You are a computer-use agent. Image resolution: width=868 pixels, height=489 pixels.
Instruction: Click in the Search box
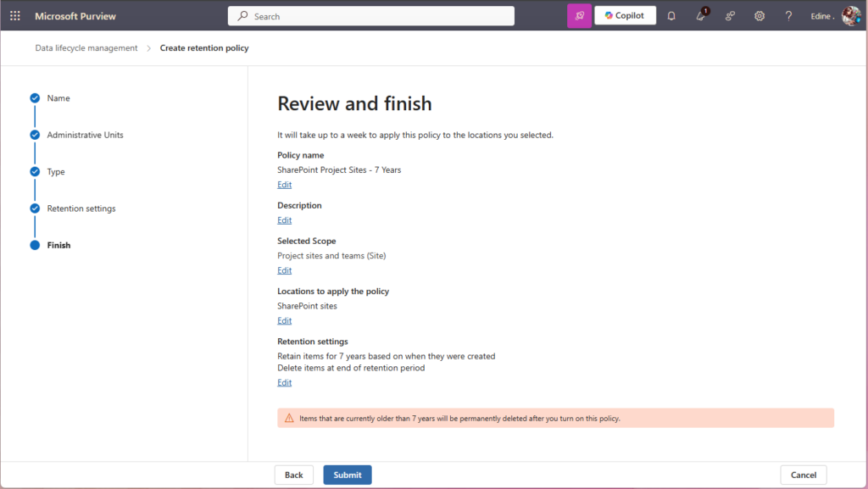coord(371,16)
